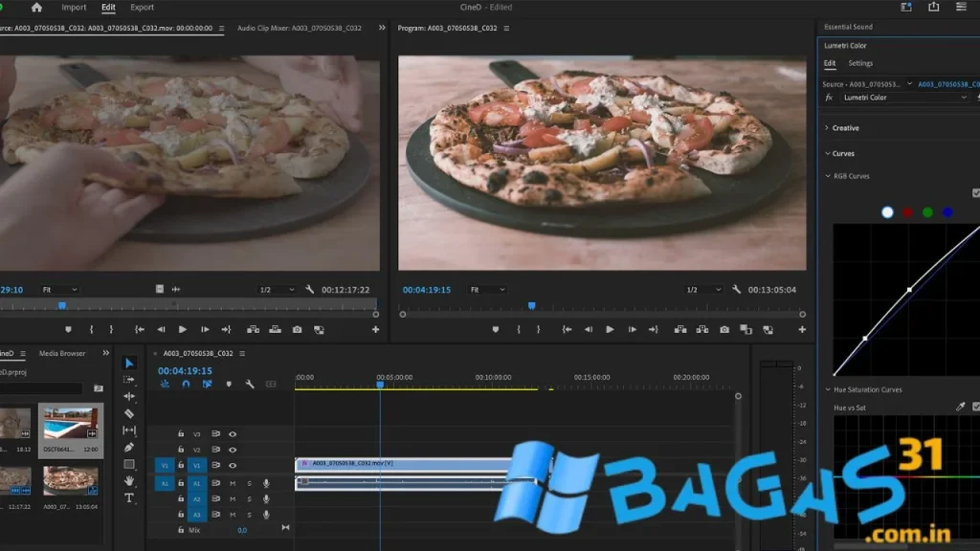Image resolution: width=980 pixels, height=551 pixels.
Task: Toggle V3 track output eye
Action: point(233,434)
